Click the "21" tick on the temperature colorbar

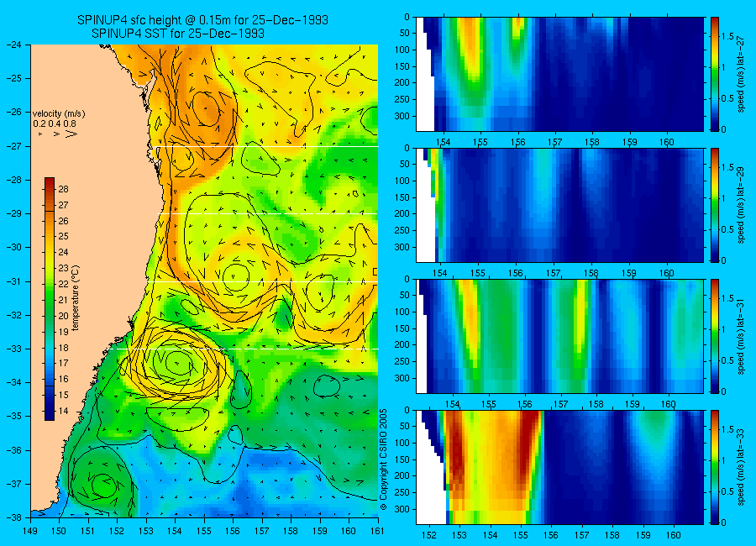(x=63, y=300)
